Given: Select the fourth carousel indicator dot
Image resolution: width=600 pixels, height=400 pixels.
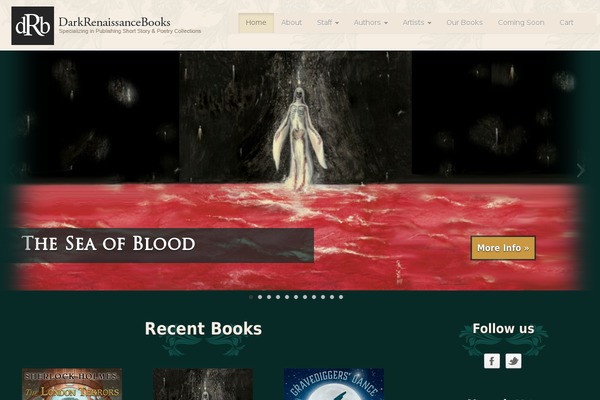Looking at the screenshot, I should (278, 297).
